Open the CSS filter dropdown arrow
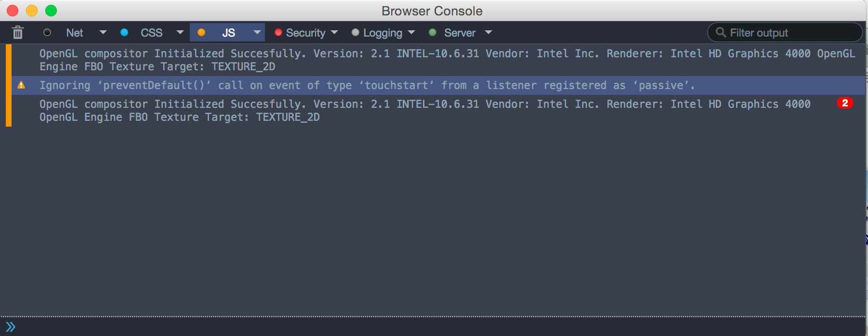The height and width of the screenshot is (336, 868). pos(180,32)
